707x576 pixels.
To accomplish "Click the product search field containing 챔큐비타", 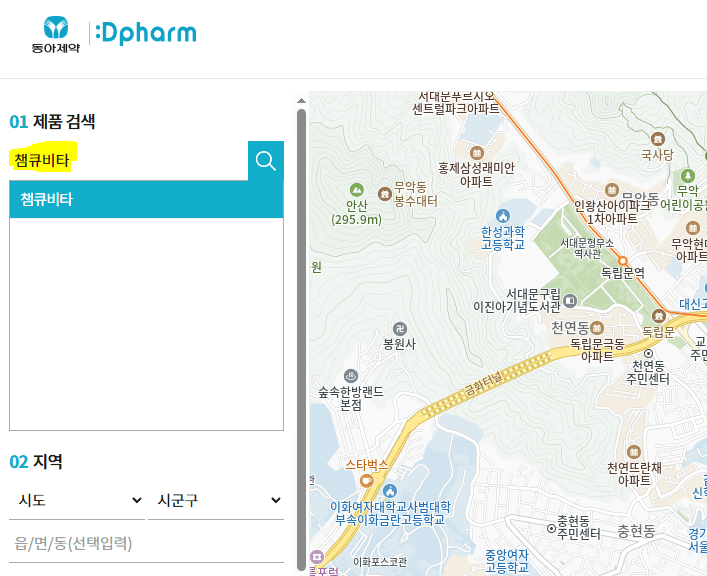I will point(128,160).
